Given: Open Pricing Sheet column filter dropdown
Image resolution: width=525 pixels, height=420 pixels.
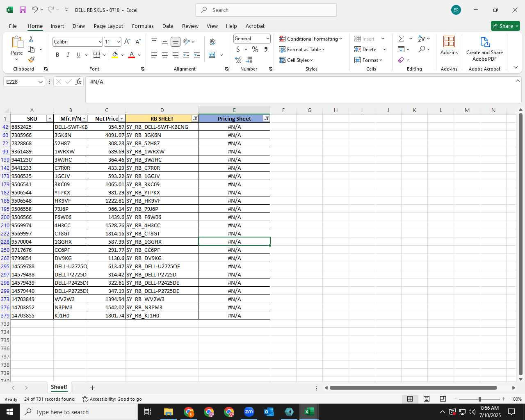Looking at the screenshot, I should (x=267, y=119).
